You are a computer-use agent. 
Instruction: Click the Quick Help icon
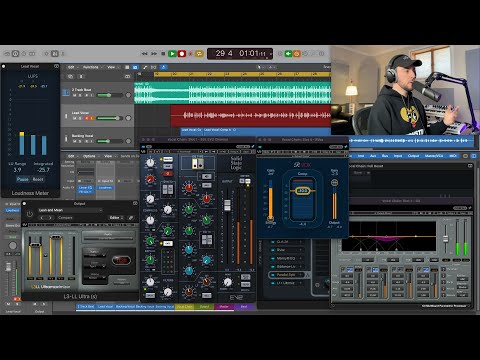coord(24,53)
